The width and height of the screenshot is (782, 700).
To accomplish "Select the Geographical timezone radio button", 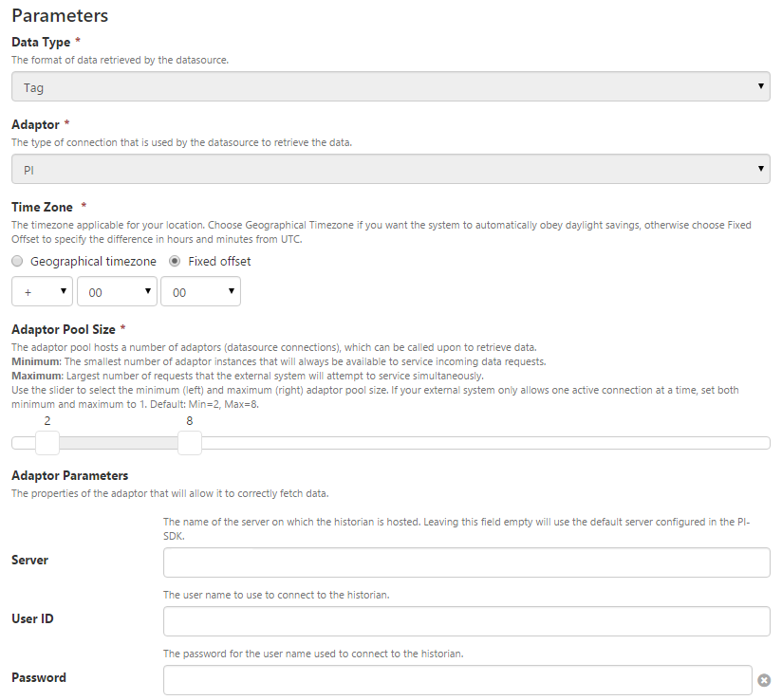I will 18,262.
